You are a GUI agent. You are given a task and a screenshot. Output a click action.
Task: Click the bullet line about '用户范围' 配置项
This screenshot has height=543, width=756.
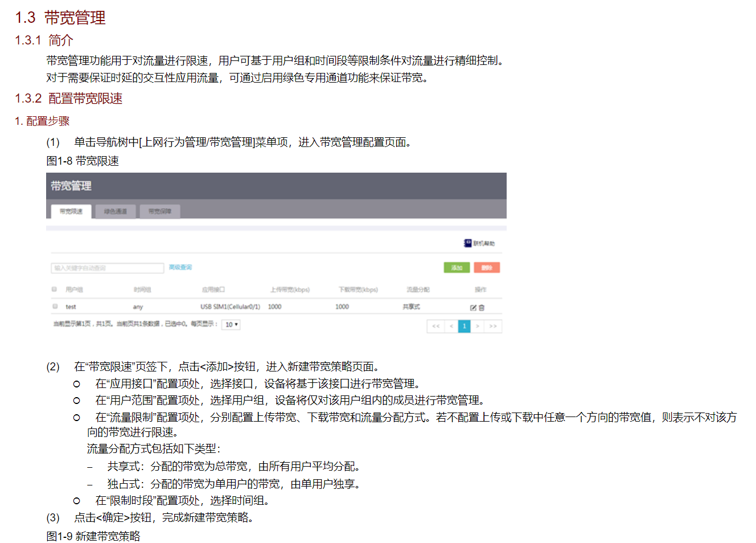290,401
